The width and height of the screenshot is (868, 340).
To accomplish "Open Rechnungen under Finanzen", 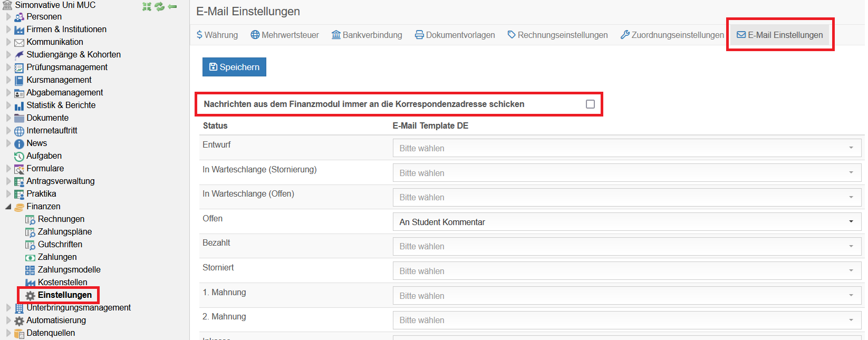I will [61, 219].
